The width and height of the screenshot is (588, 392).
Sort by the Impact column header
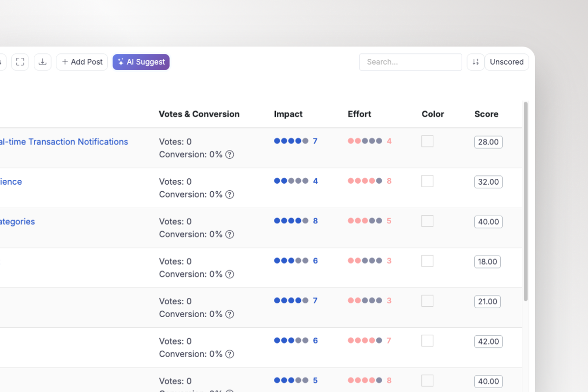point(288,114)
